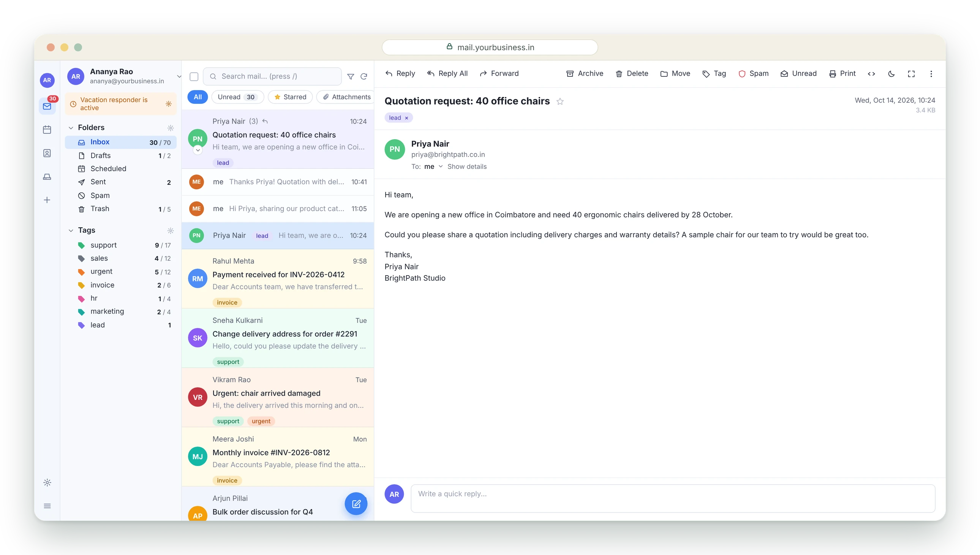
Task: Open the Ananya Rao account dropdown
Action: pyautogui.click(x=179, y=76)
